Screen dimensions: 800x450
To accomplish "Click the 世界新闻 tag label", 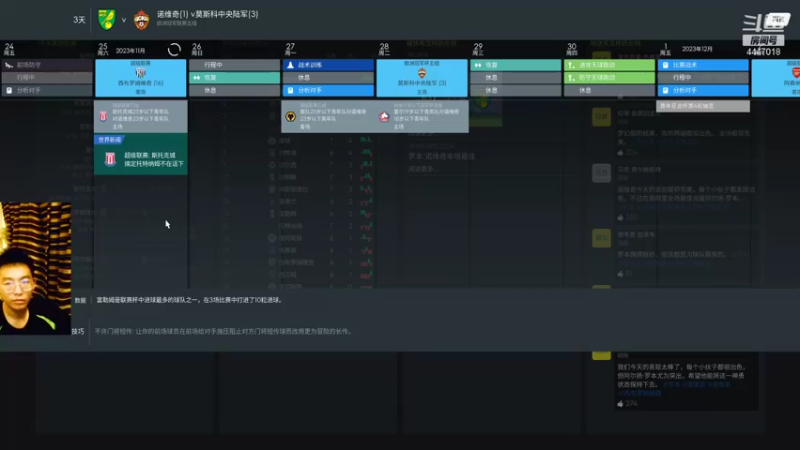I will (110, 140).
